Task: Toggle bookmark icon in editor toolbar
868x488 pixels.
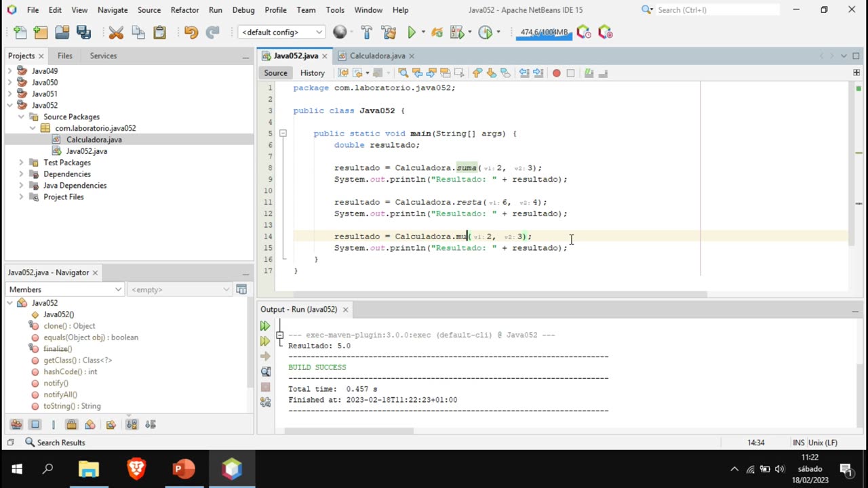Action: tap(505, 73)
